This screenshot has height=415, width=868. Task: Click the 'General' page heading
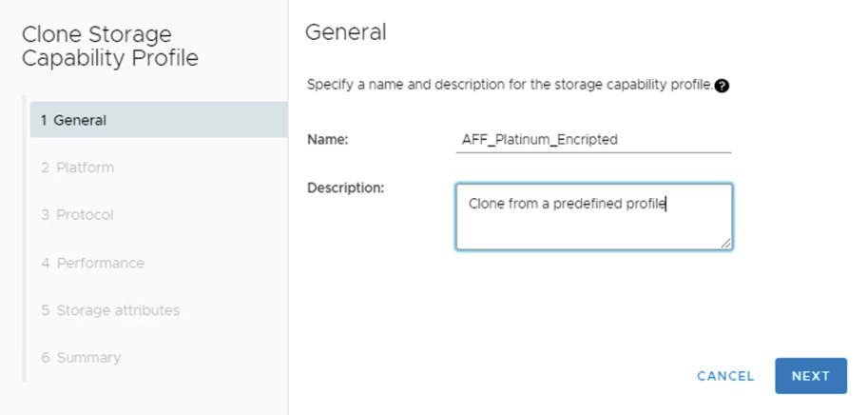coord(345,32)
